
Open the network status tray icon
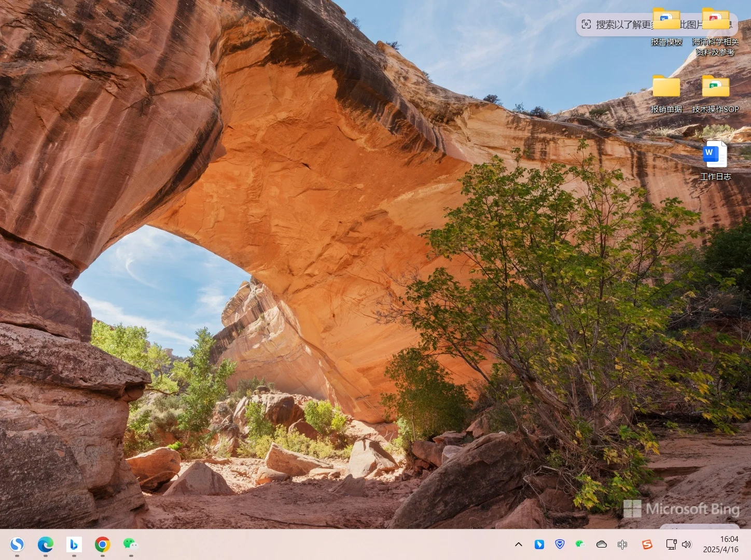[x=672, y=544]
